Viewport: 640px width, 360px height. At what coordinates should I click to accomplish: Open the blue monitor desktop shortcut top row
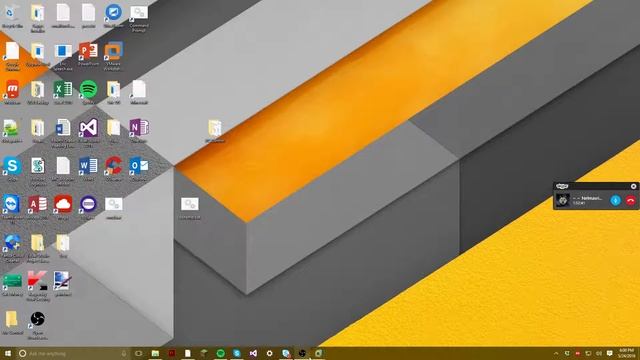click(x=113, y=16)
